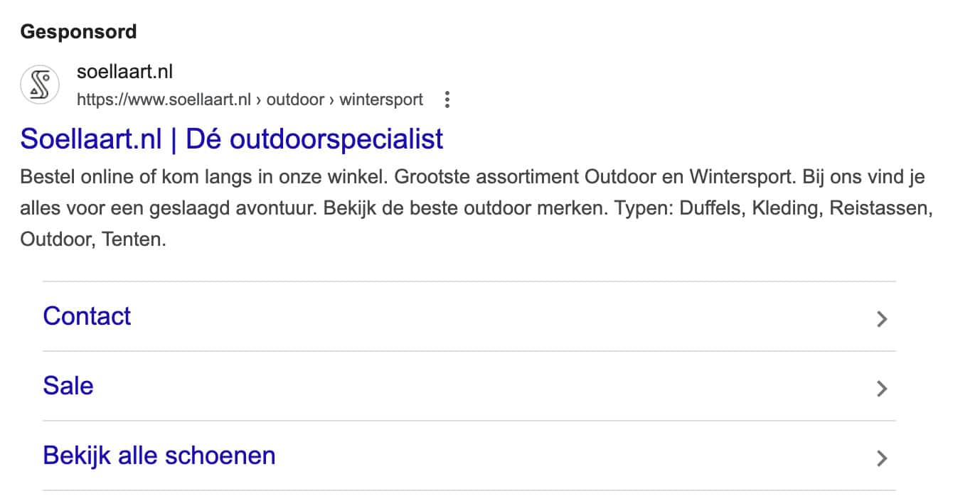Click the 'Outdoor, Tenten.' last description line
Viewport: 980px width, 501px height.
93,239
